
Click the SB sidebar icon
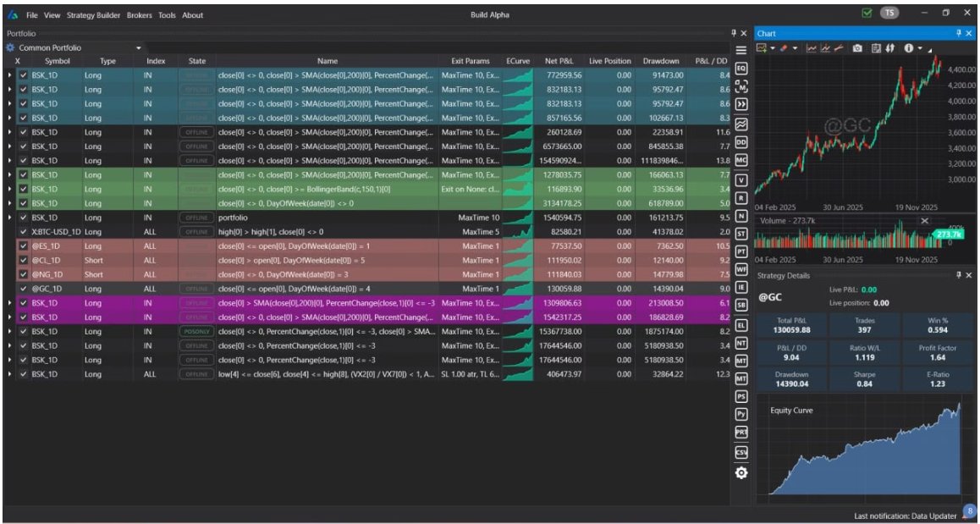tap(741, 305)
